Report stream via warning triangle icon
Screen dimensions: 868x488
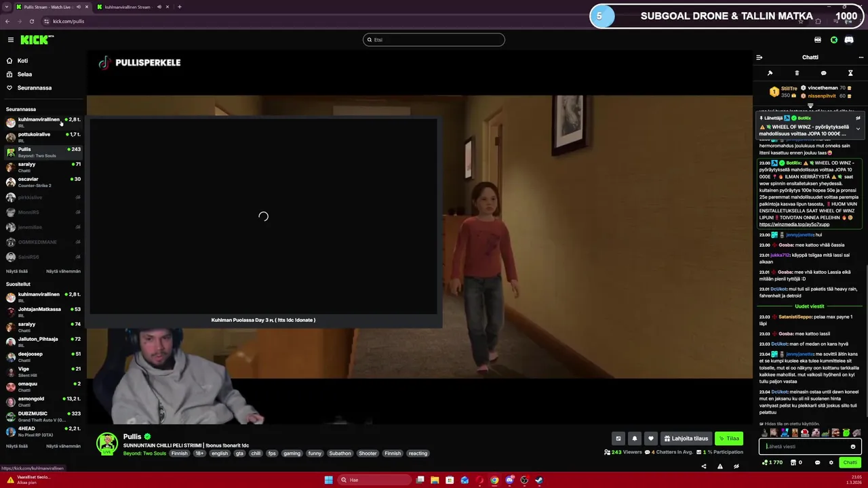point(719,466)
